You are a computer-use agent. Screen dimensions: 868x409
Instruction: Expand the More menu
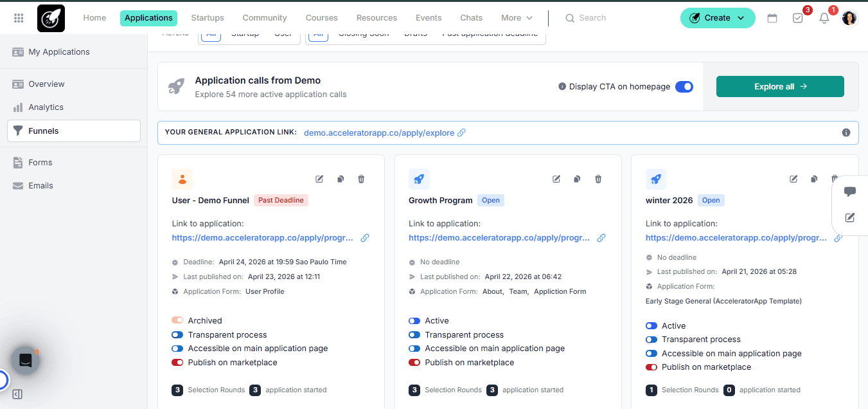[x=517, y=18]
